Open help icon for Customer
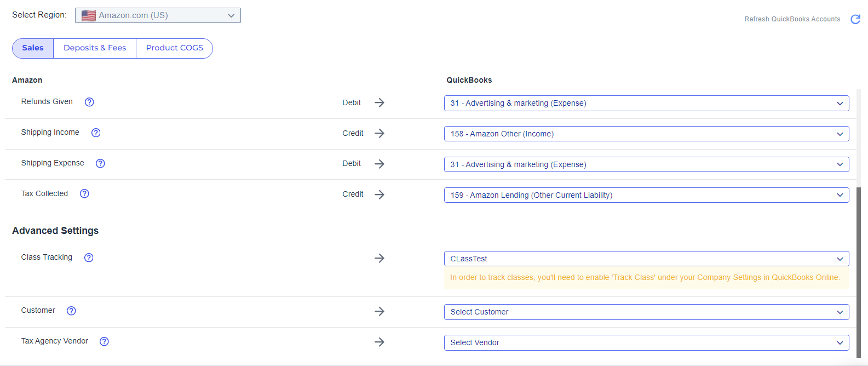Viewport: 868px width, 366px height. point(71,311)
